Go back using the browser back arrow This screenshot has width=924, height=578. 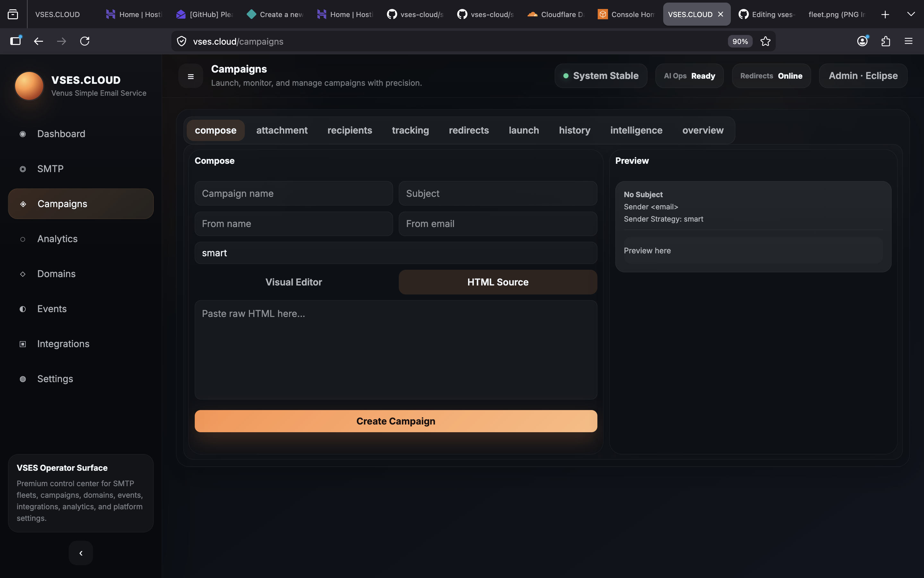click(38, 41)
